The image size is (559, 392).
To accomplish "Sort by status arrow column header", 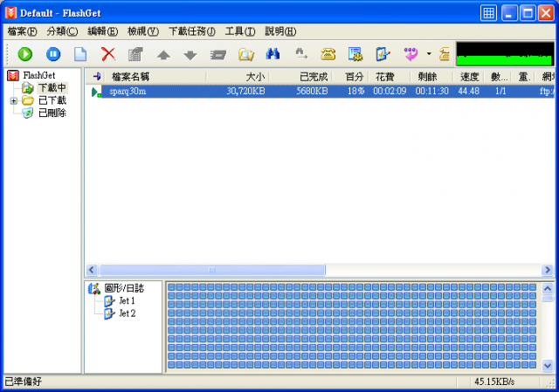I will [97, 77].
